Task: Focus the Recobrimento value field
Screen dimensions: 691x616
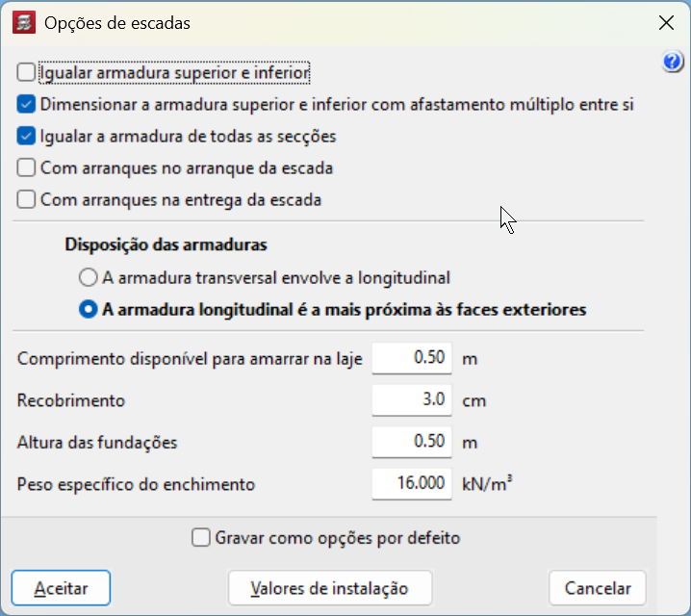Action: tap(412, 400)
